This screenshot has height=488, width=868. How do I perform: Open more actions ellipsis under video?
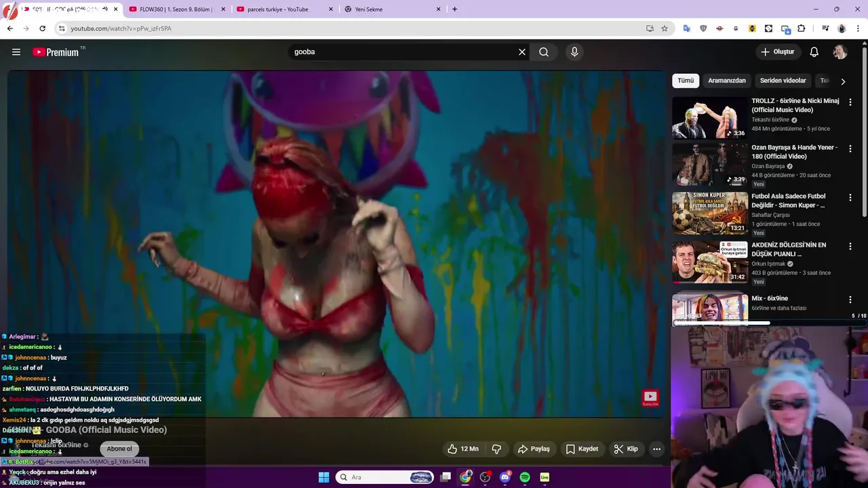(x=656, y=449)
